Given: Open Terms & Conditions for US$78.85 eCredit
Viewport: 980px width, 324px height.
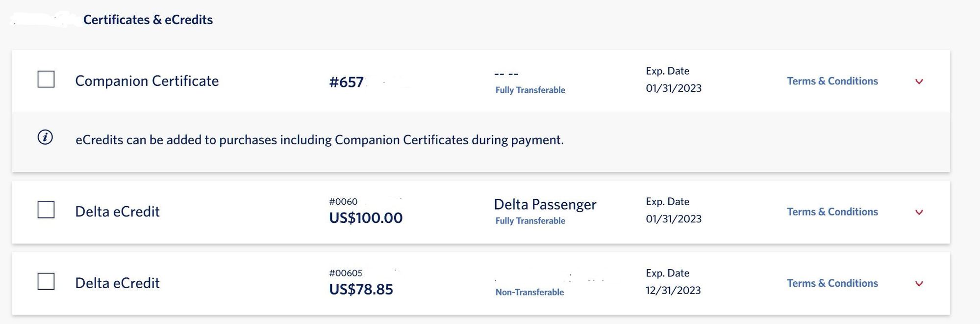Looking at the screenshot, I should click(832, 283).
